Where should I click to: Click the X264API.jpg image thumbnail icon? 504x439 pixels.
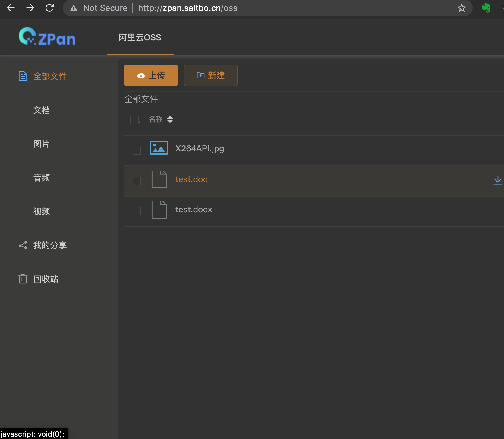159,148
